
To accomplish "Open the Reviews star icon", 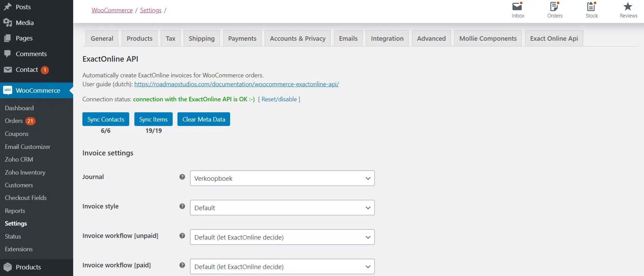I will 628,7.
